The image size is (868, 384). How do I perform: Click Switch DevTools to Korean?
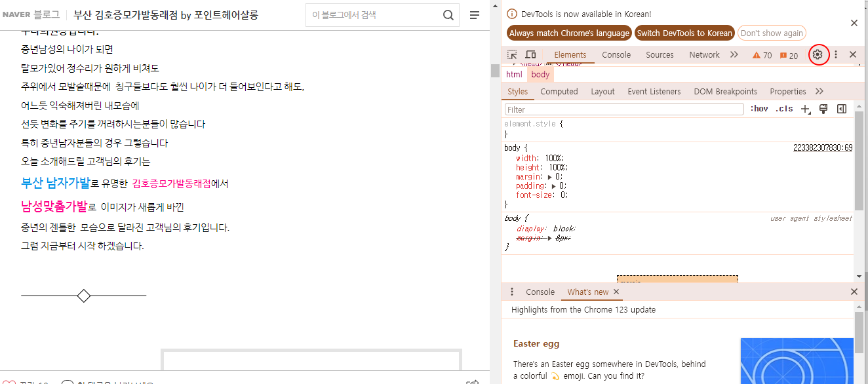point(684,33)
